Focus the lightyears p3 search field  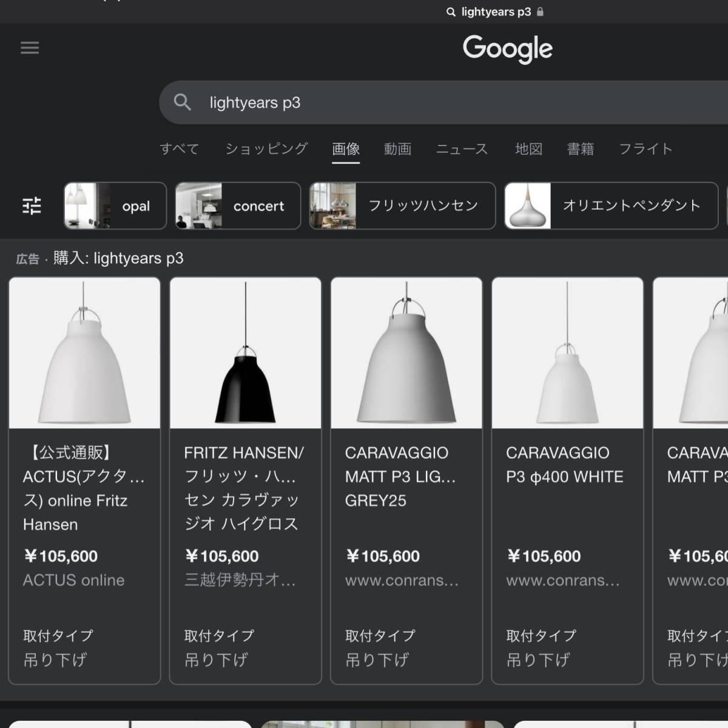(x=443, y=103)
